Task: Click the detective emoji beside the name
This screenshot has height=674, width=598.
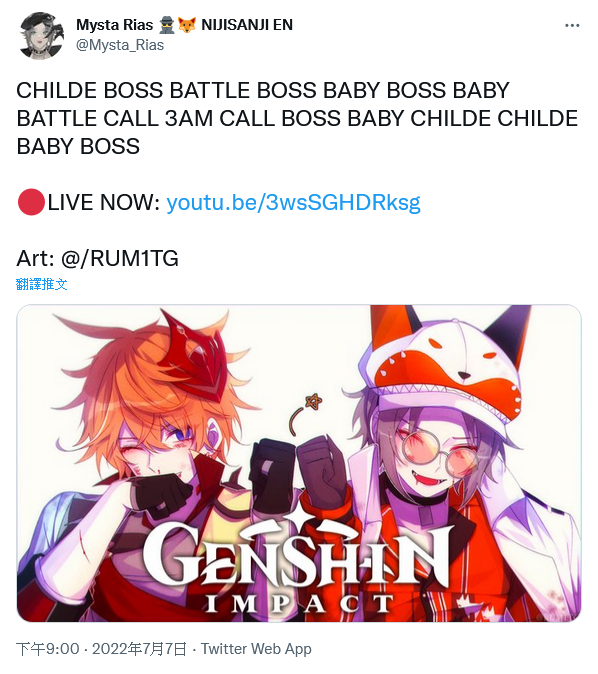Action: (167, 25)
